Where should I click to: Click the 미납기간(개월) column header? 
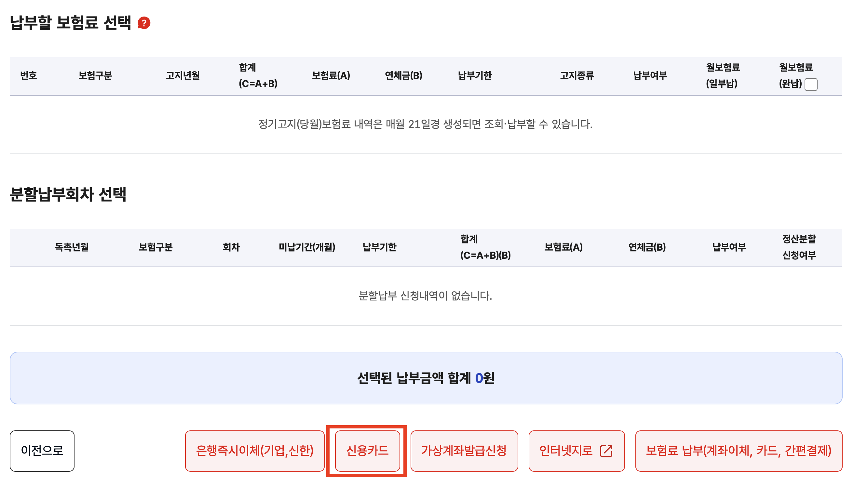tap(307, 247)
